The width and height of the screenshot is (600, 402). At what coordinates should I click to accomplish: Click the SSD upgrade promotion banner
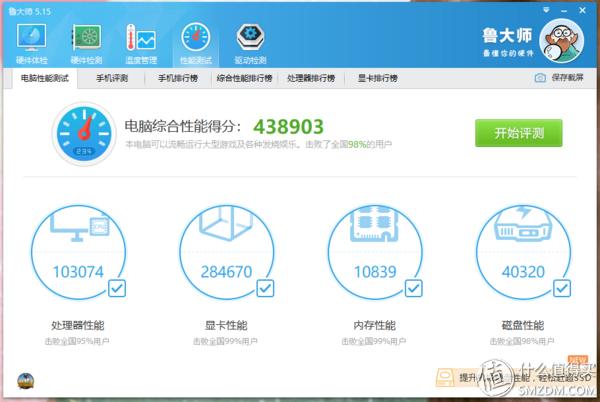514,377
